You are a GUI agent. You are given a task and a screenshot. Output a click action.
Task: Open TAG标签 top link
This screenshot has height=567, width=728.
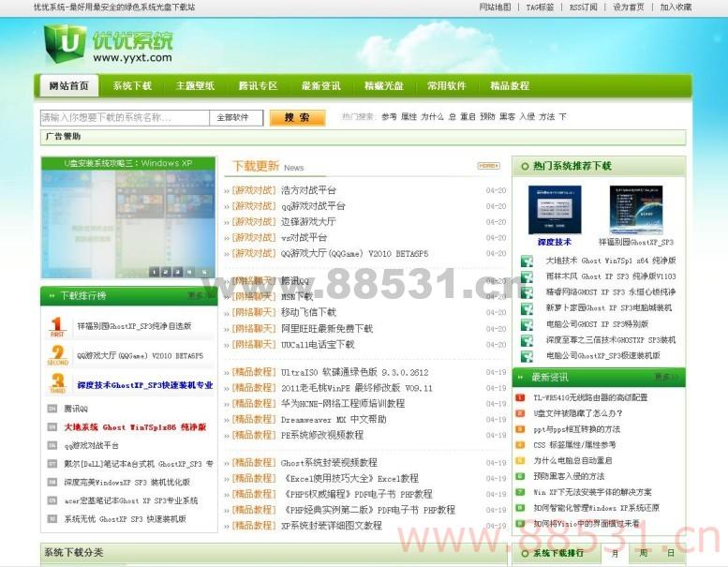tap(540, 7)
